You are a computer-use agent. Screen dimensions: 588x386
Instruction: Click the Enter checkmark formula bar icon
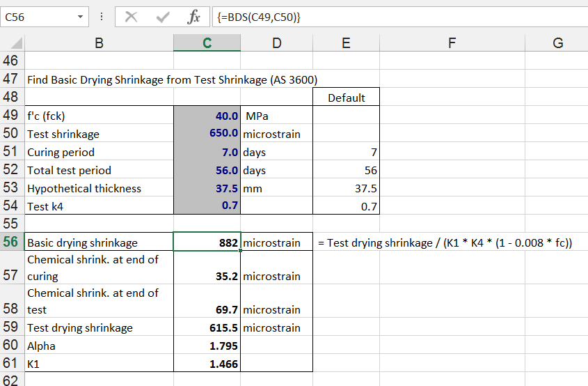(164, 17)
